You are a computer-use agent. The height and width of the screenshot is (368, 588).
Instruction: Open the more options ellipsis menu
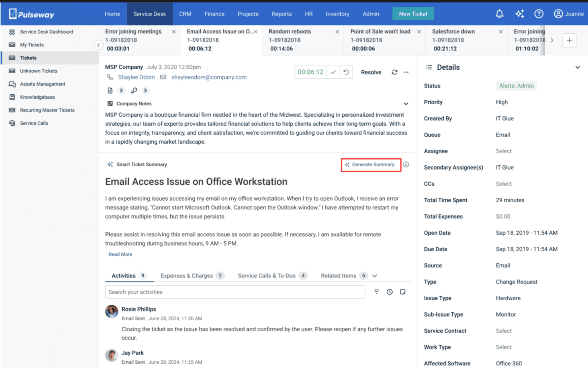(x=406, y=72)
